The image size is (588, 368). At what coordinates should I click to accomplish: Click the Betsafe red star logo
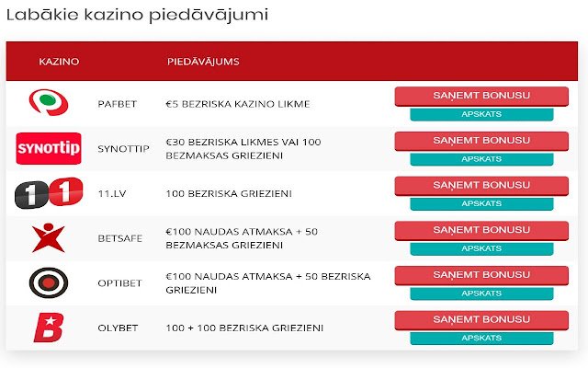pyautogui.click(x=49, y=237)
